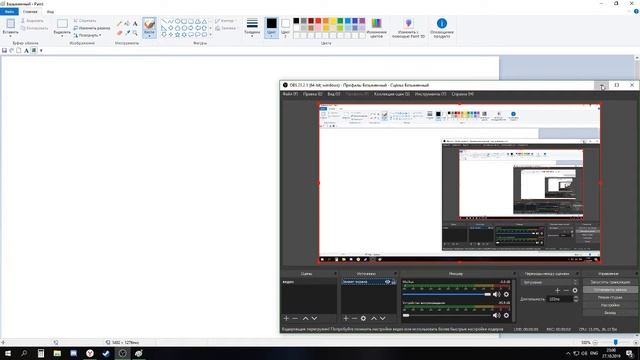Click the Undo icon in Paint quick access toolbar
The width and height of the screenshot is (640, 360).
11,51
